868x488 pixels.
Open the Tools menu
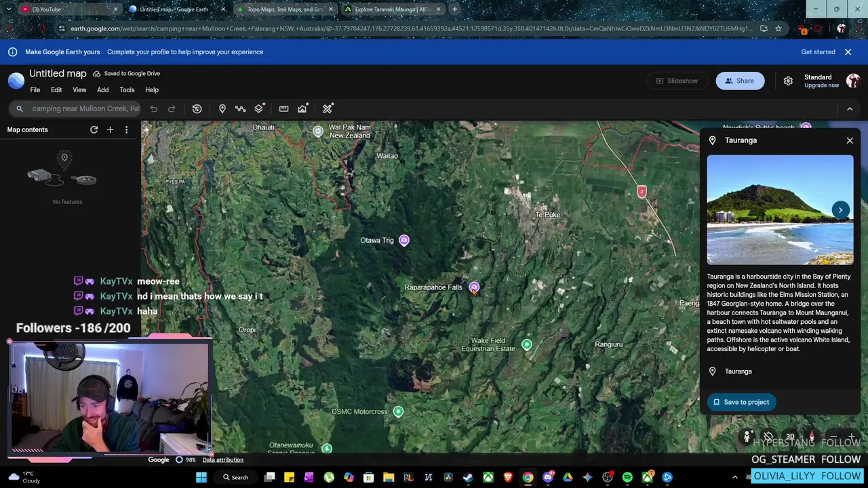click(x=127, y=90)
